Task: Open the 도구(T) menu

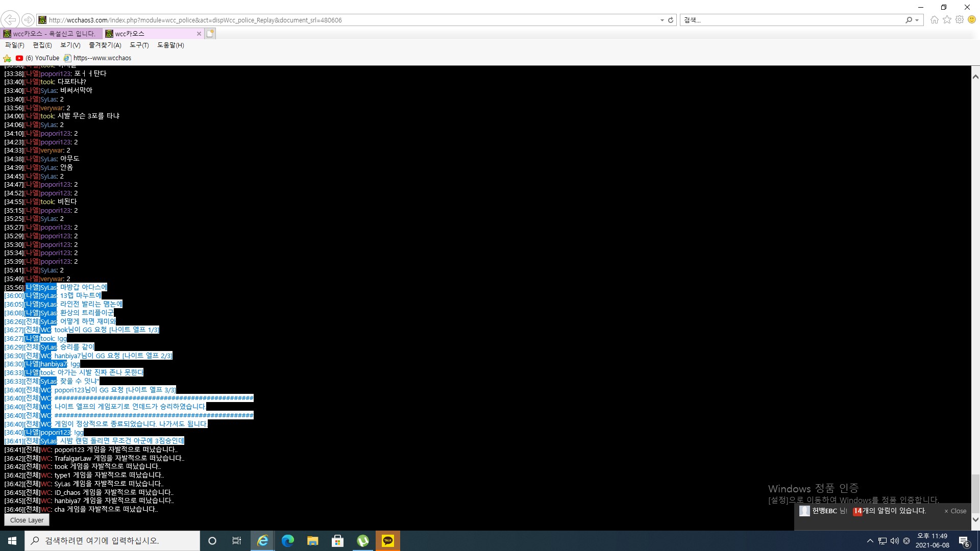Action: pyautogui.click(x=139, y=45)
